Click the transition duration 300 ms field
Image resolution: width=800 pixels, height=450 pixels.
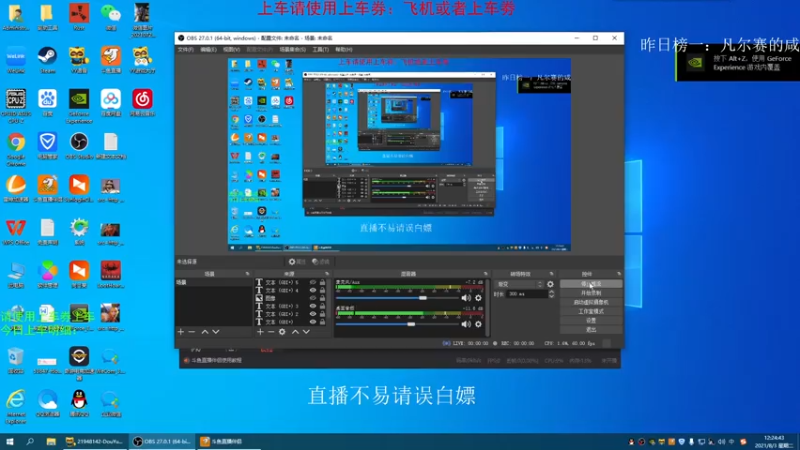click(527, 294)
